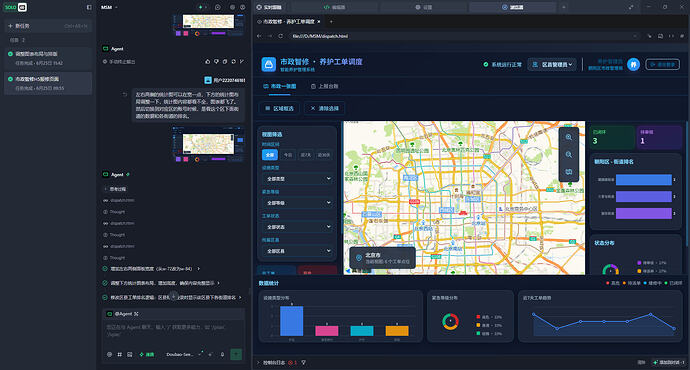
Task: Click the thumbs-up icon on Agent reply
Action: [x=208, y=62]
